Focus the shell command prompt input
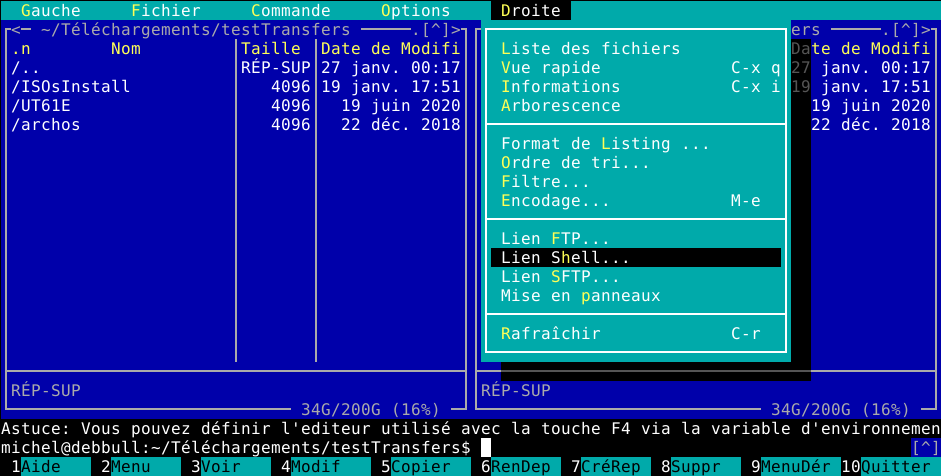Viewport: 941px width, 476px height. click(486, 448)
